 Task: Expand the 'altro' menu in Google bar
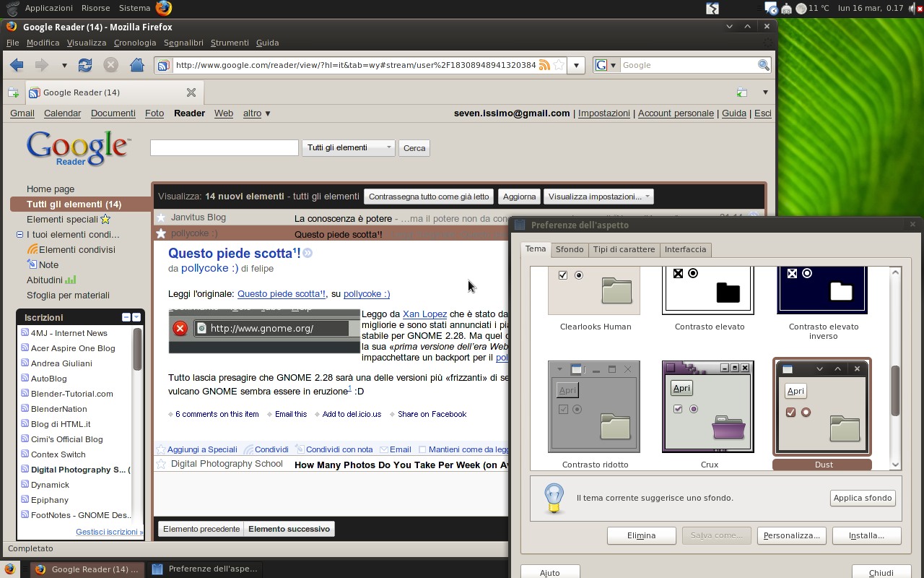point(256,113)
